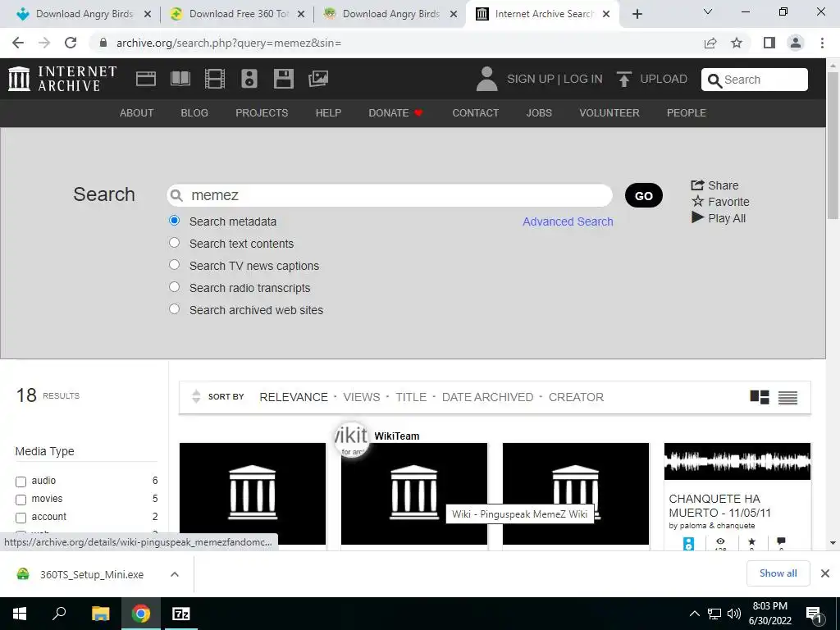Screen dimensions: 840x630
Task: Open the Chrome profile menu
Action: 796,43
